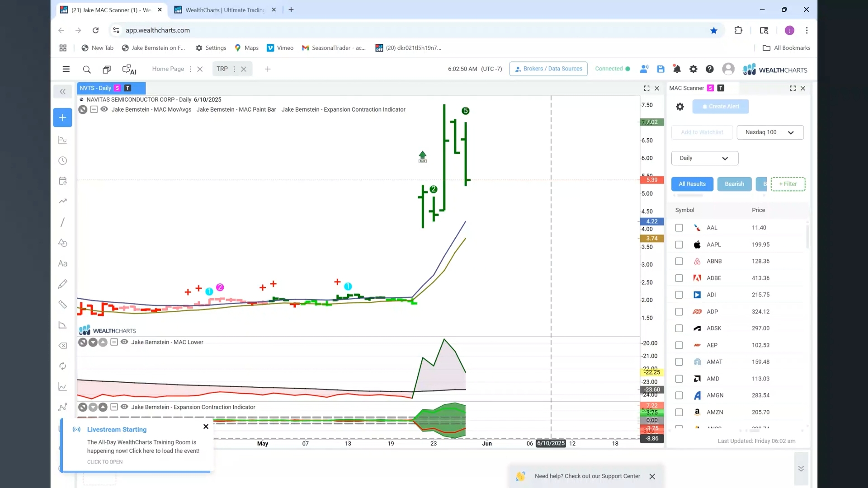Open the hamburger main menu

point(66,69)
